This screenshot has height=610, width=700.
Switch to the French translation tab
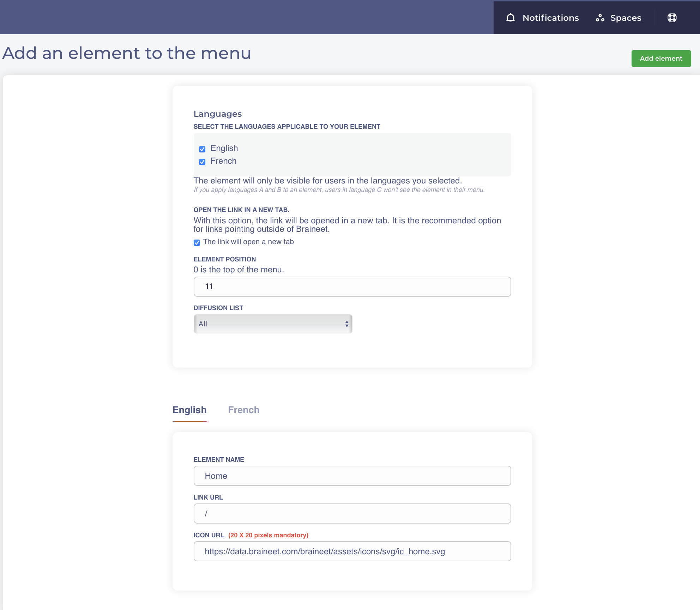tap(243, 410)
